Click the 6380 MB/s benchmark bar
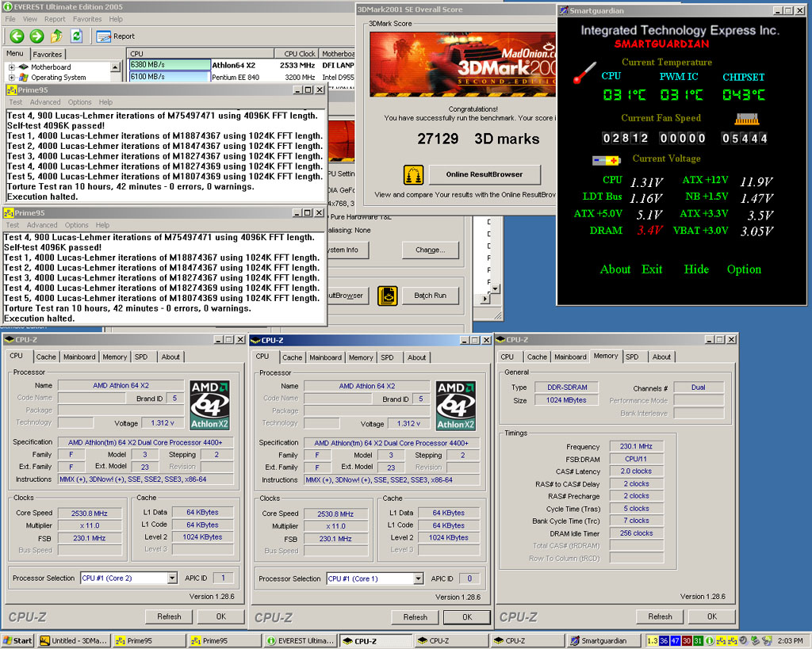 [170, 65]
